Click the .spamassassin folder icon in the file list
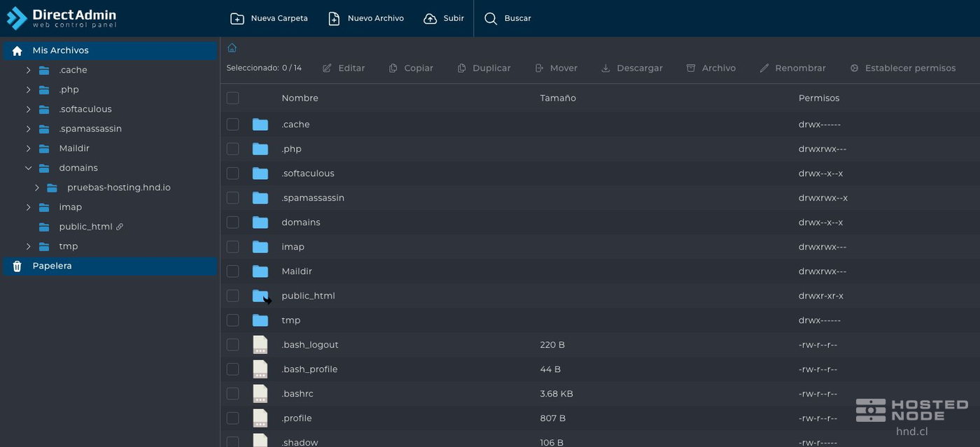The height and width of the screenshot is (447, 980). coord(260,198)
